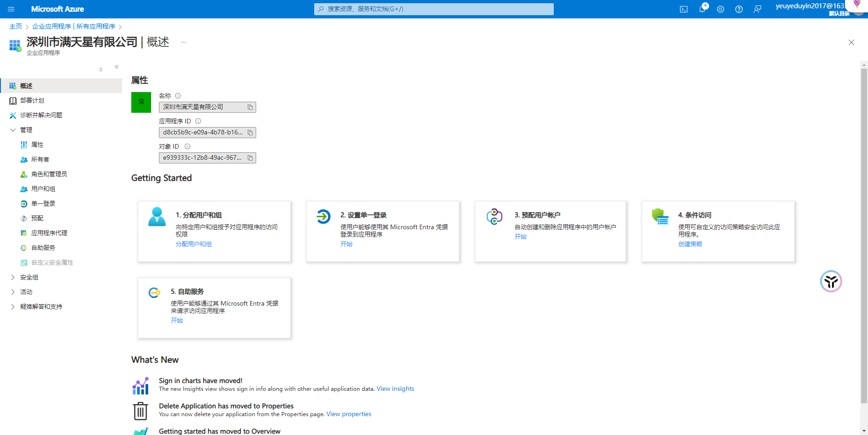
Task: Collapse the 管理 section
Action: 13,130
